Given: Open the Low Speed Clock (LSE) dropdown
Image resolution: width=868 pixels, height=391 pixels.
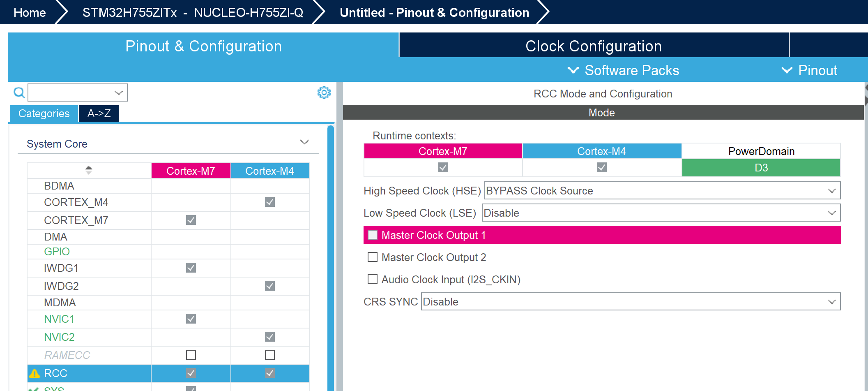Looking at the screenshot, I should pyautogui.click(x=831, y=213).
